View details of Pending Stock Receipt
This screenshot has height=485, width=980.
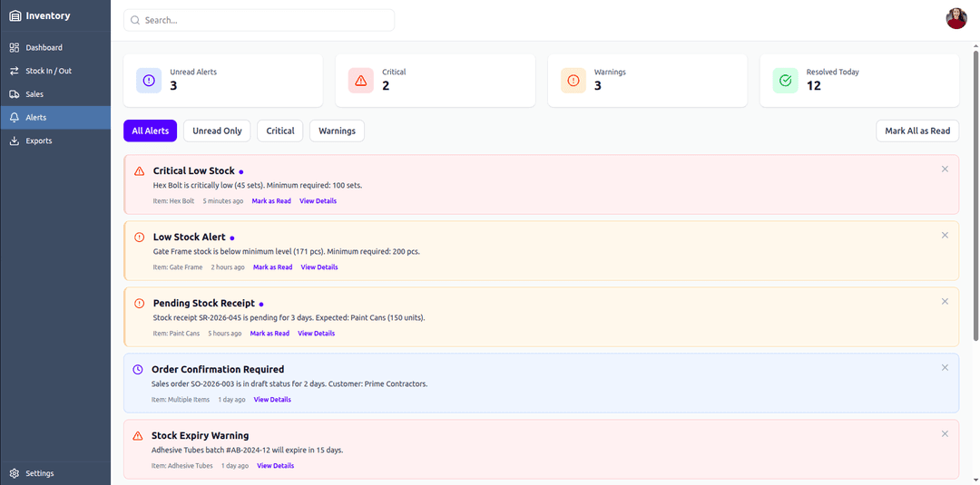[316, 334]
